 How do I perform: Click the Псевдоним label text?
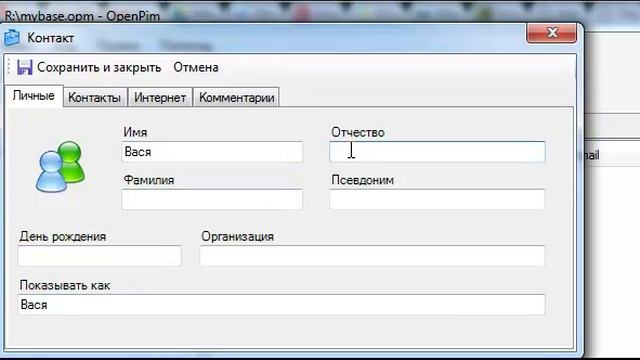(x=362, y=180)
